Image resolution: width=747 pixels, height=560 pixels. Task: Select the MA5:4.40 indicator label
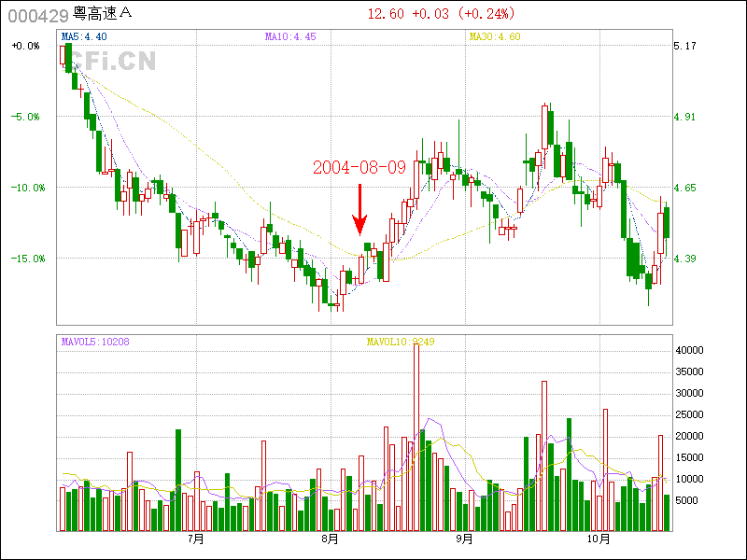[83, 37]
